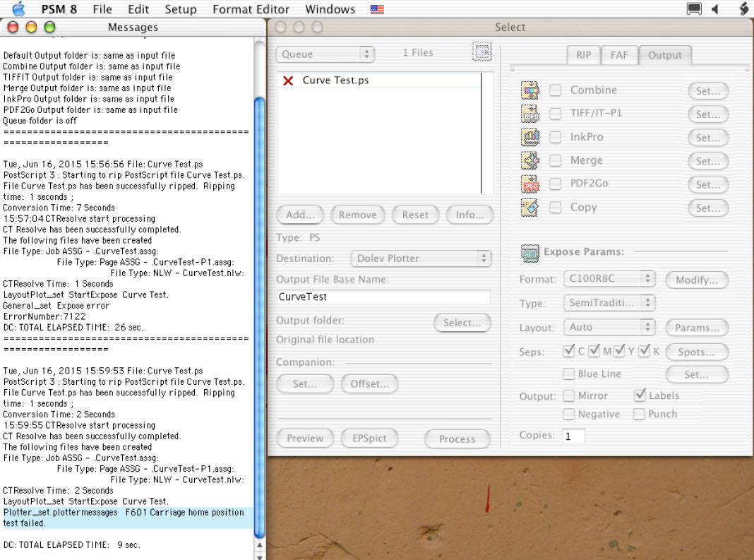The height and width of the screenshot is (560, 754).
Task: Toggle the Blue Line checkbox
Action: tap(569, 374)
